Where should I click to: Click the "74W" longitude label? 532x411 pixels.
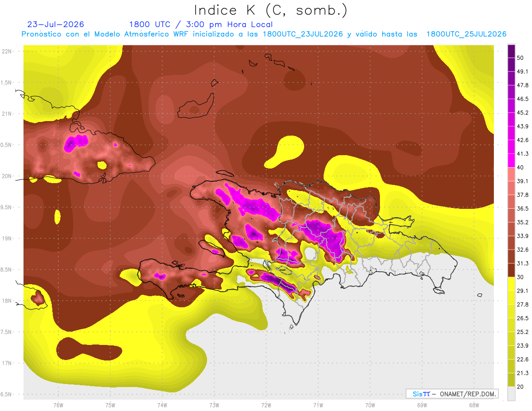[x=162, y=405]
